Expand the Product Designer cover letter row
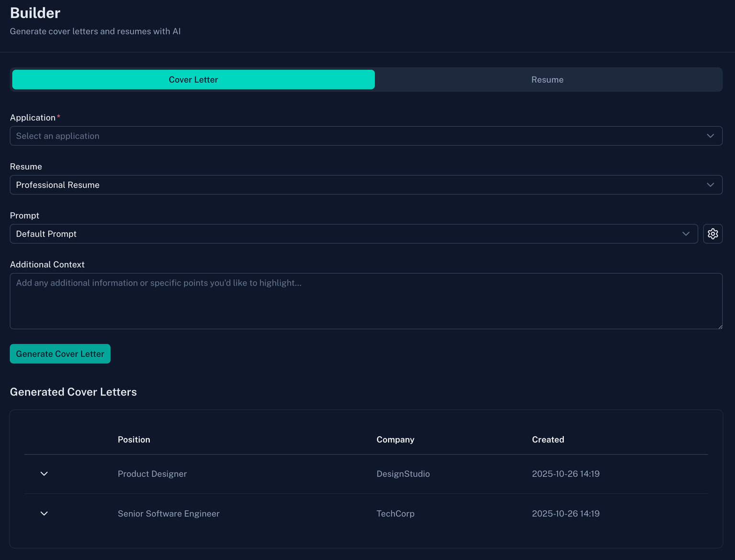Viewport: 735px width, 560px height. click(44, 474)
